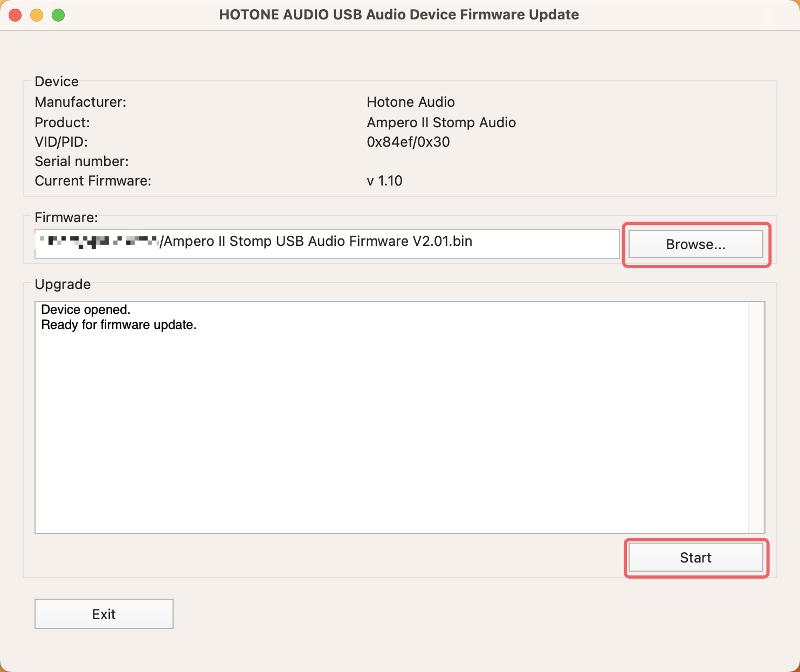
Task: Zoom window using green title button
Action: [58, 15]
